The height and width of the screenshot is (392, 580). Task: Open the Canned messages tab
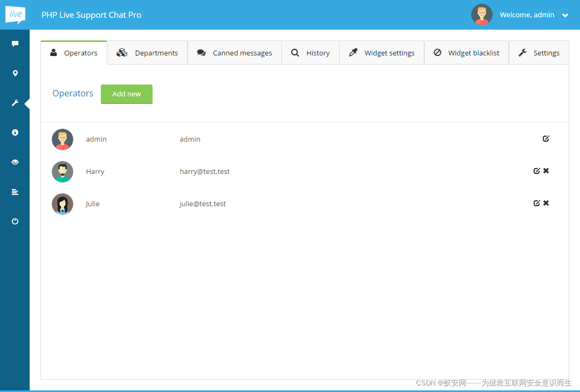(x=234, y=53)
